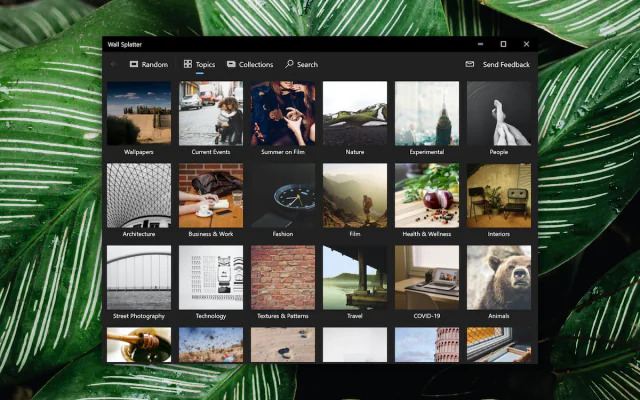Screen dimensions: 640x400
Task: Open the Wallpapers topic thumbnail
Action: [x=139, y=113]
